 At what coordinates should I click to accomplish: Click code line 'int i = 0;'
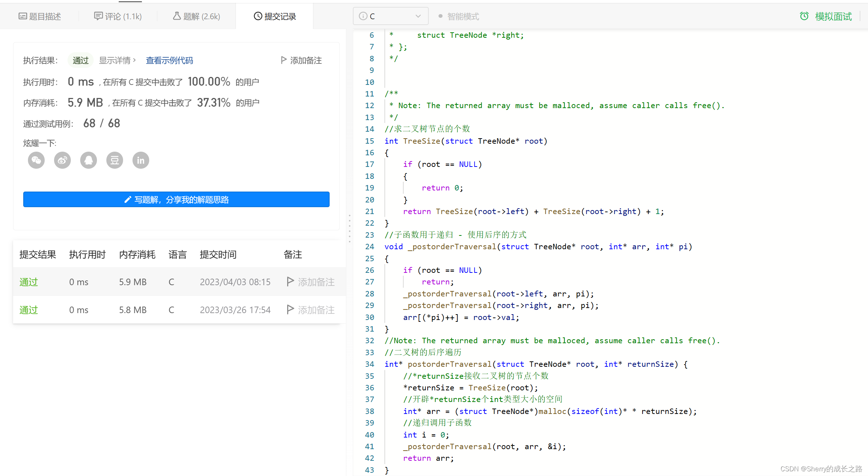click(426, 435)
